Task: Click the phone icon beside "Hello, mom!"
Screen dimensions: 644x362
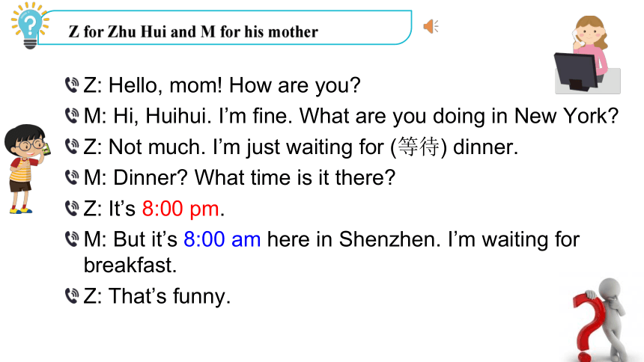Action: coord(72,85)
